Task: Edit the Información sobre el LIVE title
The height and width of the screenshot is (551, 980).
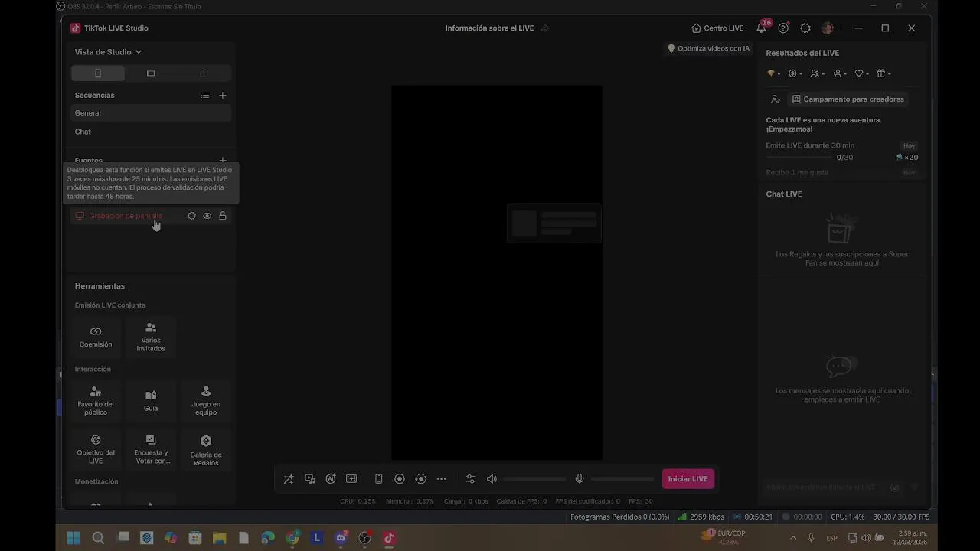Action: (x=489, y=28)
